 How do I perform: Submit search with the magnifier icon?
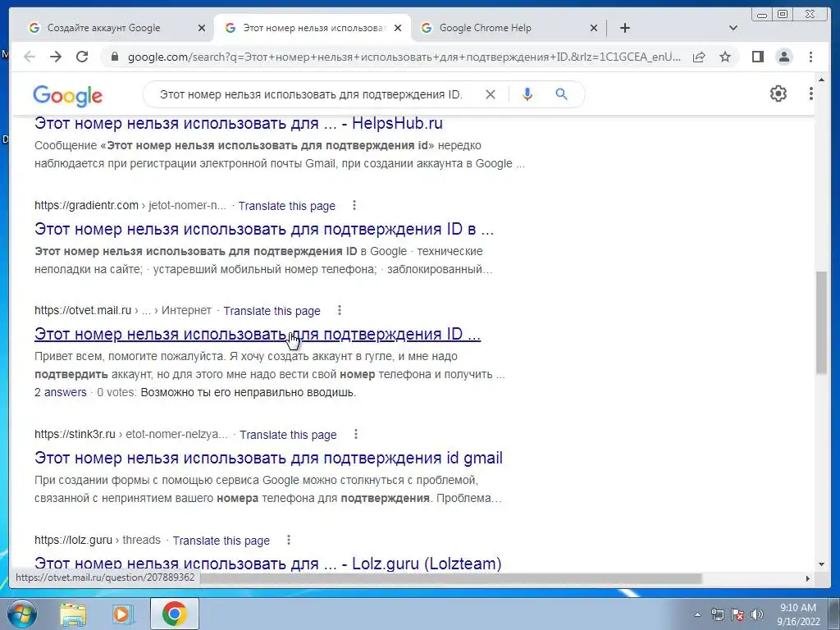click(561, 95)
